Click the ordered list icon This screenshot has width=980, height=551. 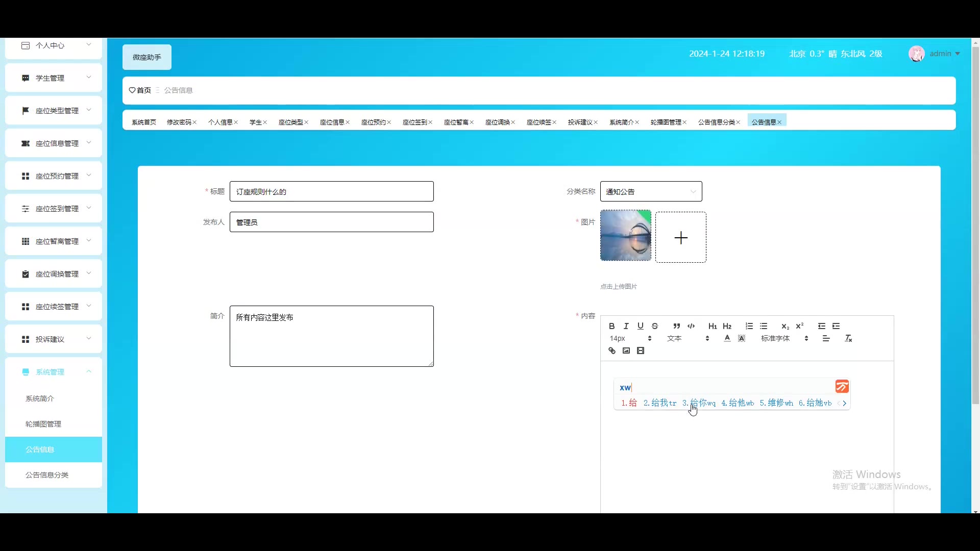pyautogui.click(x=749, y=326)
